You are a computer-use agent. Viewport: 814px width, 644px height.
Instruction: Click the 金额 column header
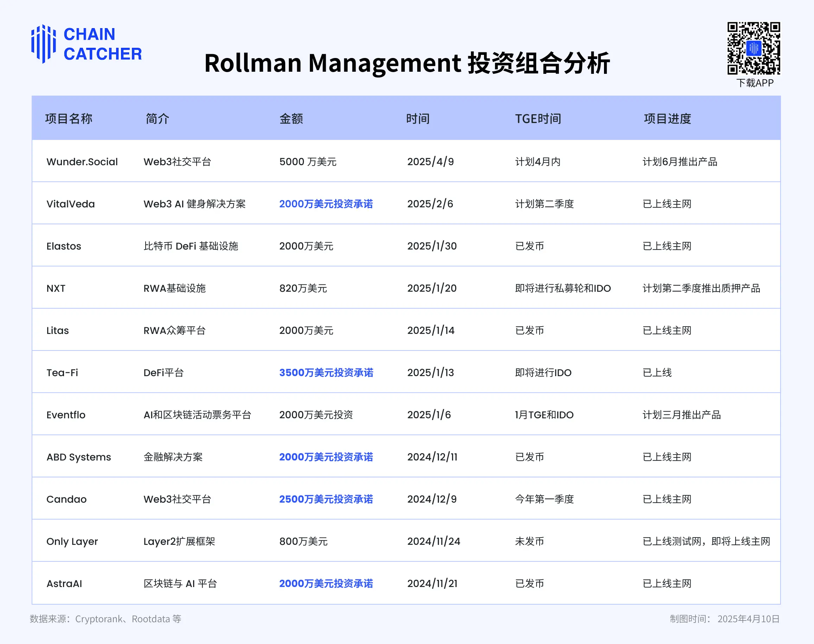pyautogui.click(x=292, y=119)
